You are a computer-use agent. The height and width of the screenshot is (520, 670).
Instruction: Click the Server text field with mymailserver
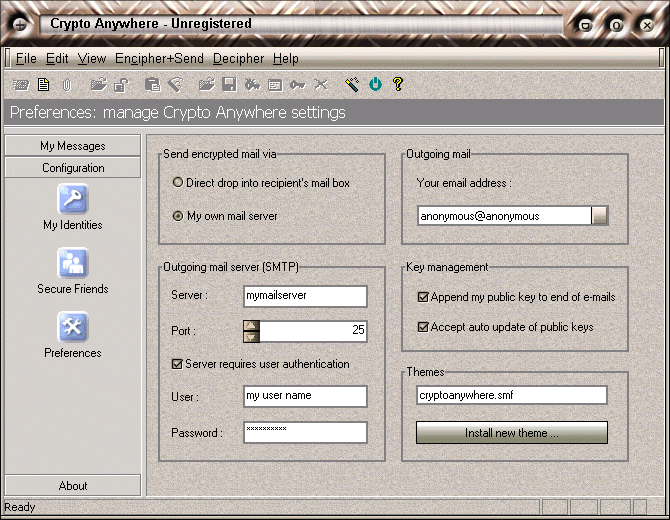click(x=305, y=296)
